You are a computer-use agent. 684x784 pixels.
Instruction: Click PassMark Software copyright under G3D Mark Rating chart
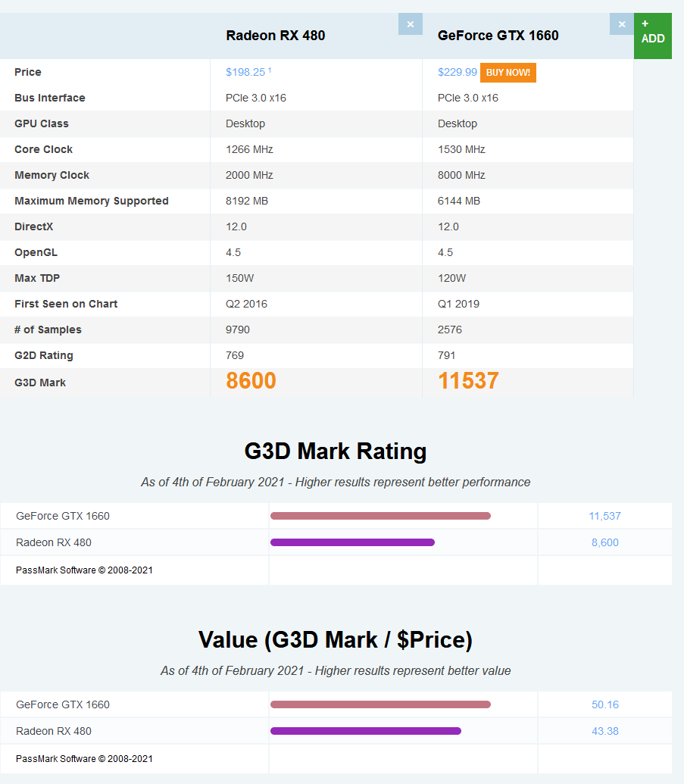(x=85, y=570)
